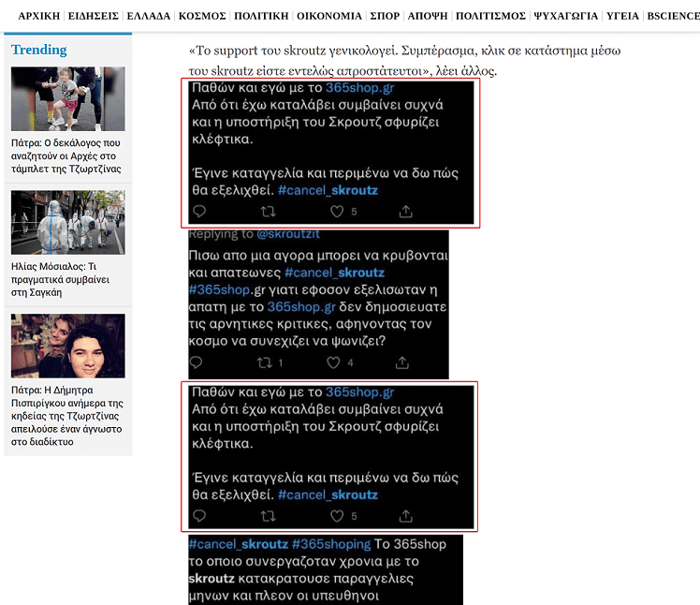700x605 pixels.
Task: Go to ΨΥΧΑΓΩΓΙΑ section
Action: click(565, 16)
